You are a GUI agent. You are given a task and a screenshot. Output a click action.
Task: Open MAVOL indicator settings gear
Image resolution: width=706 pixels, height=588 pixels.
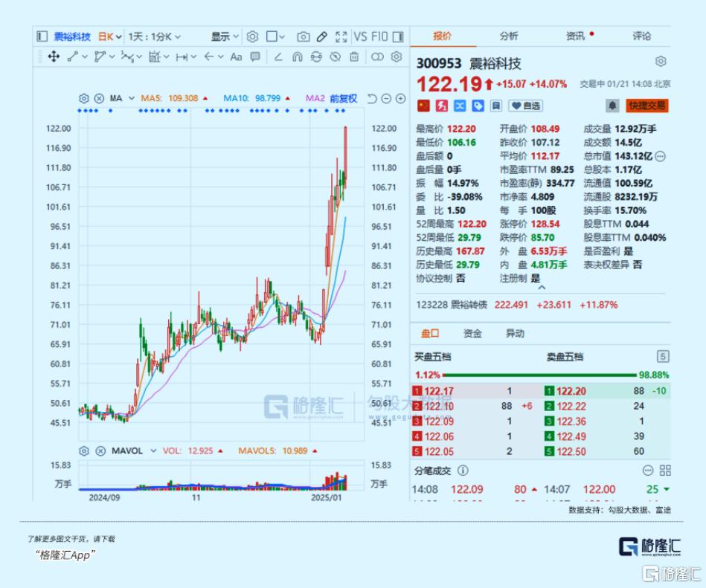84,450
